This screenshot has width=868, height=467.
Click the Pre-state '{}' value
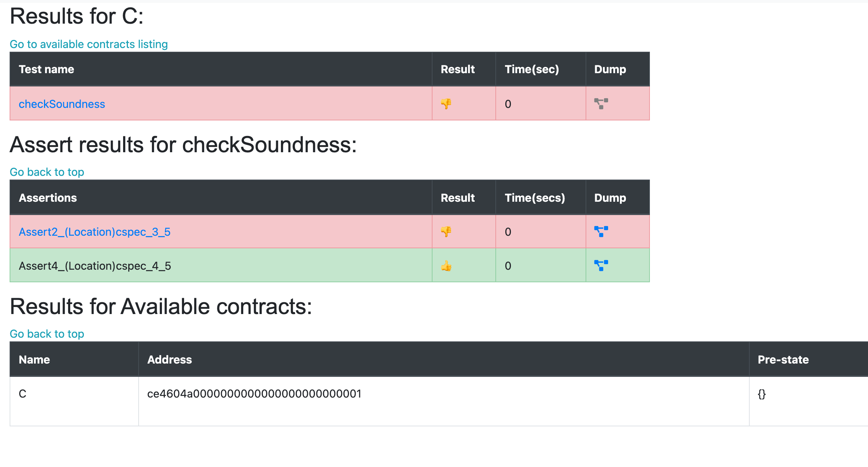(762, 394)
